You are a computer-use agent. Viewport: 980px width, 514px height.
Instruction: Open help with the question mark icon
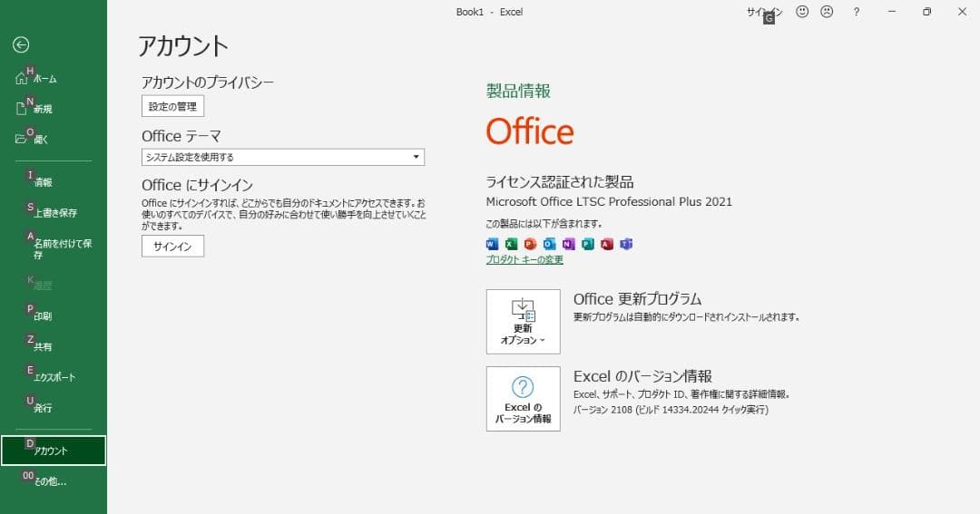click(x=857, y=12)
